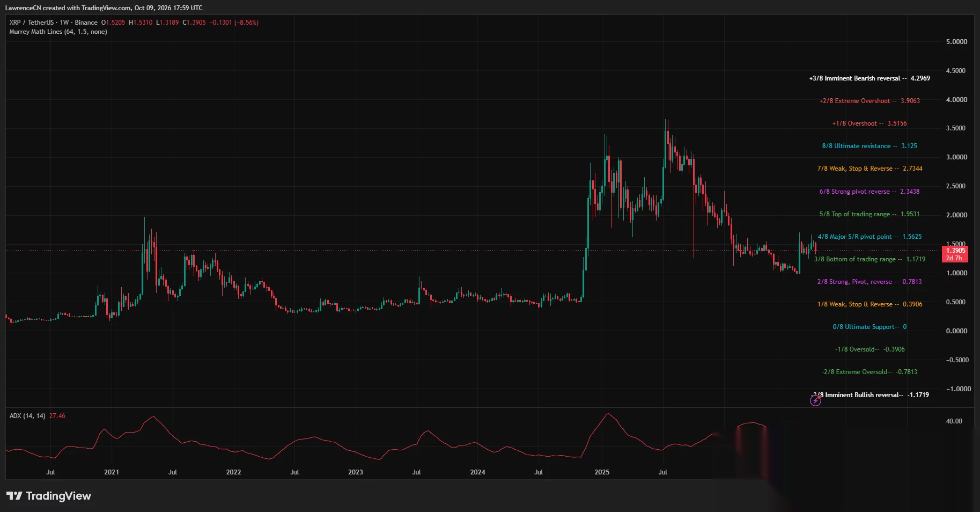Click the 2024 label on time axis

point(477,472)
